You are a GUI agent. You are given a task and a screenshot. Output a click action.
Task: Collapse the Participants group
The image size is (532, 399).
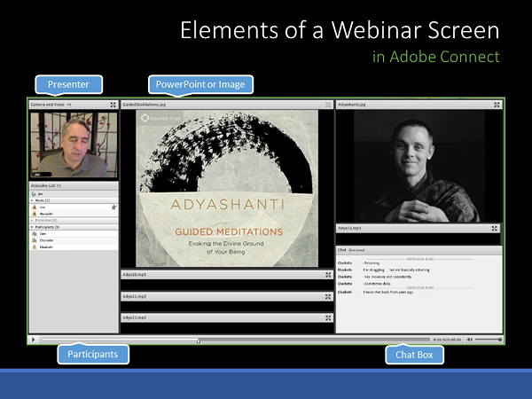pos(32,227)
